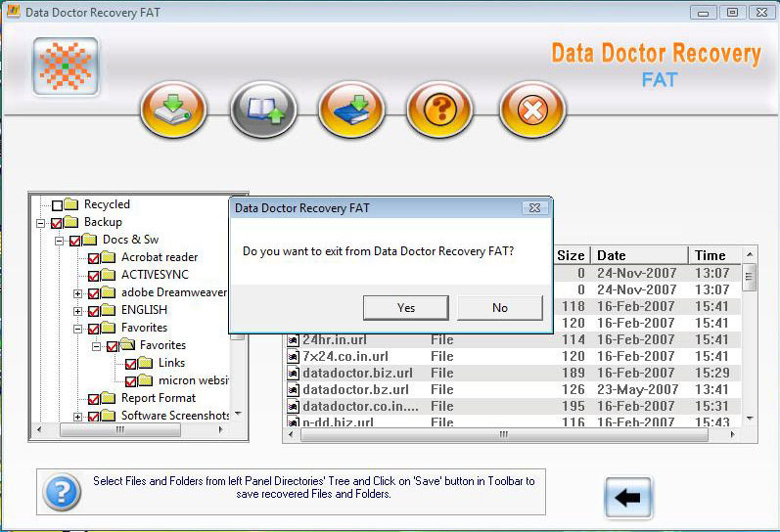Click the Recycled folder icon
780x532 pixels.
point(71,204)
